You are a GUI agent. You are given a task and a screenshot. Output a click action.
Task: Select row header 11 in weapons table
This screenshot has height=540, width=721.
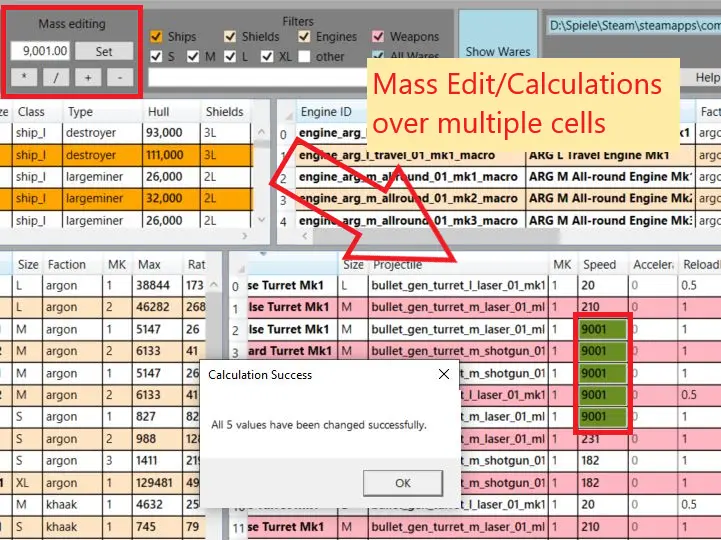click(238, 528)
